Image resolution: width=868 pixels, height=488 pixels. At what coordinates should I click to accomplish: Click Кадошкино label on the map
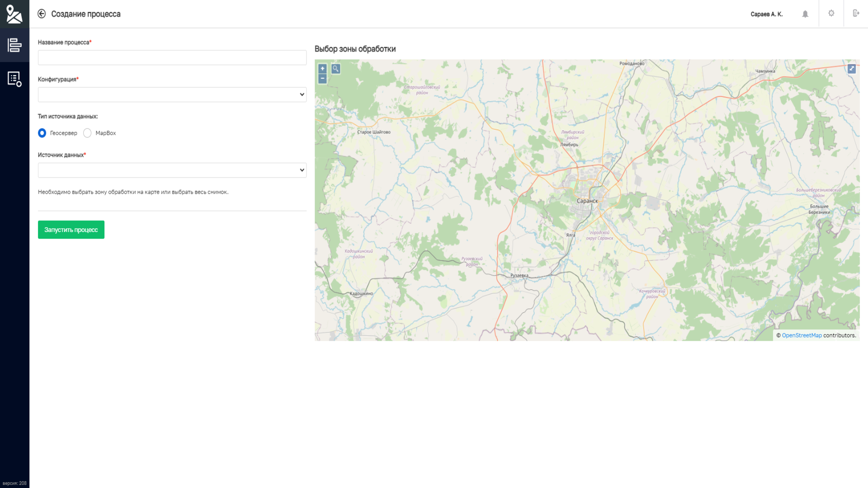pos(361,293)
